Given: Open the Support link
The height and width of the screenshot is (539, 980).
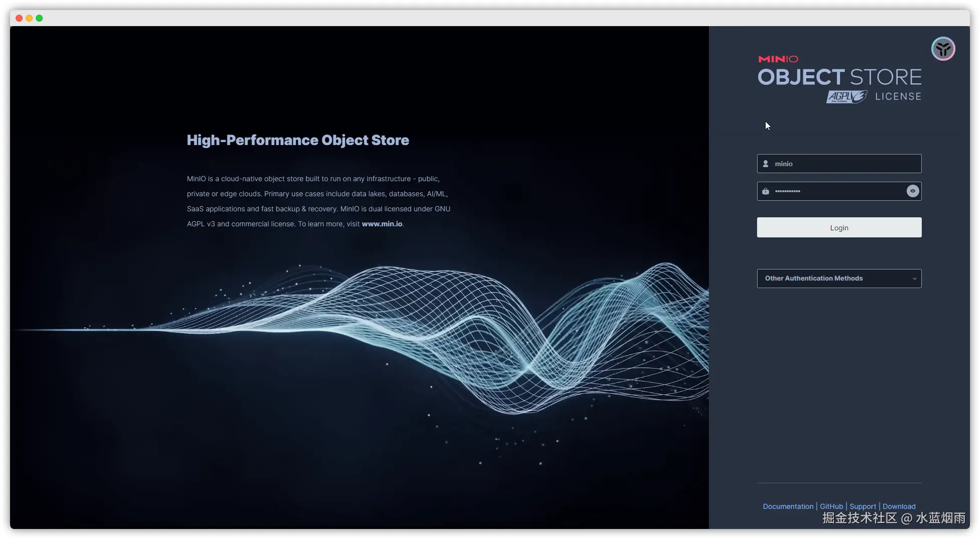Looking at the screenshot, I should (x=863, y=506).
